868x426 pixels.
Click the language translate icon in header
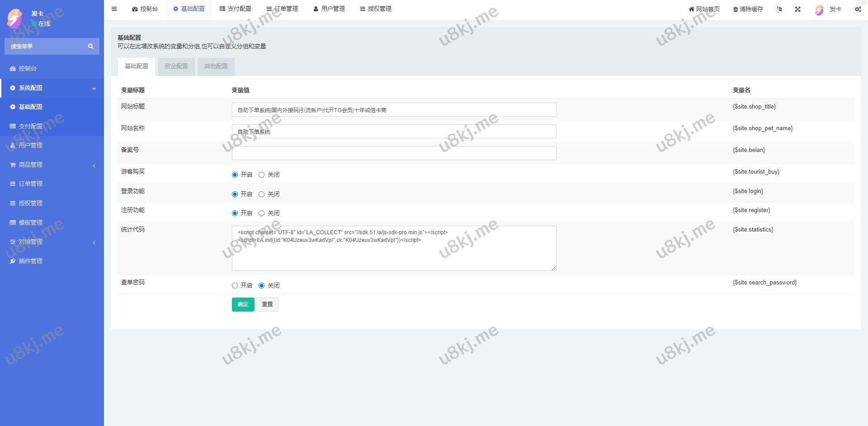779,9
